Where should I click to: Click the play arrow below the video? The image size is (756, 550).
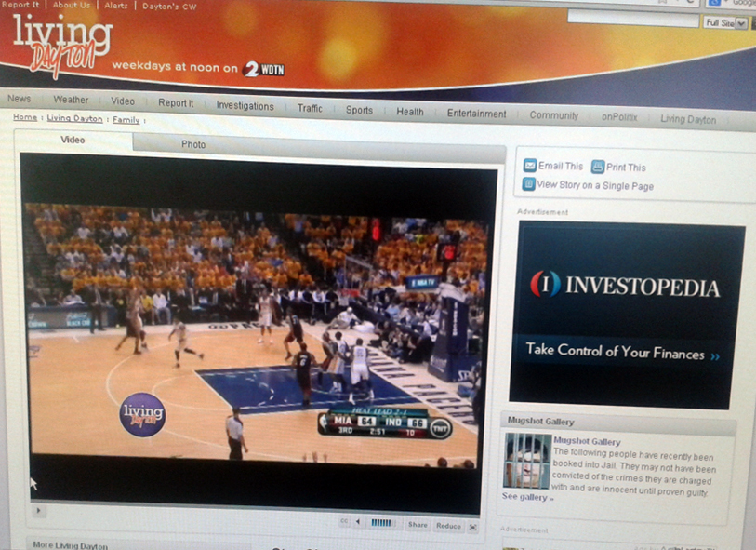(x=38, y=511)
